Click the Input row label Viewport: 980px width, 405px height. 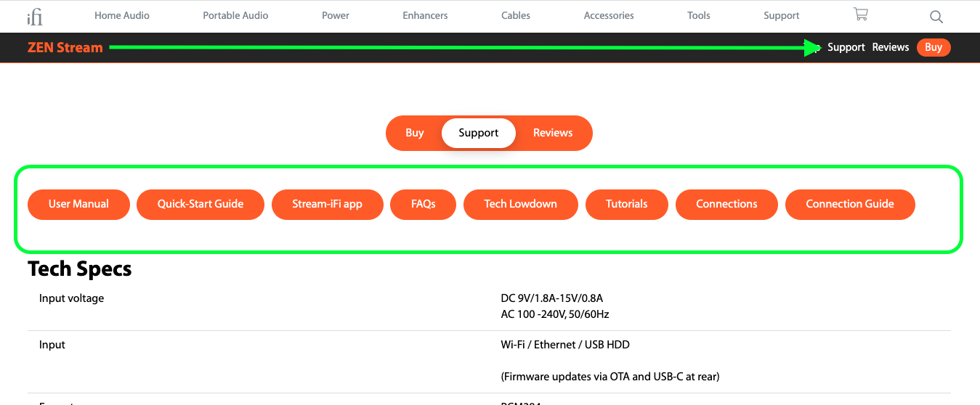point(52,345)
